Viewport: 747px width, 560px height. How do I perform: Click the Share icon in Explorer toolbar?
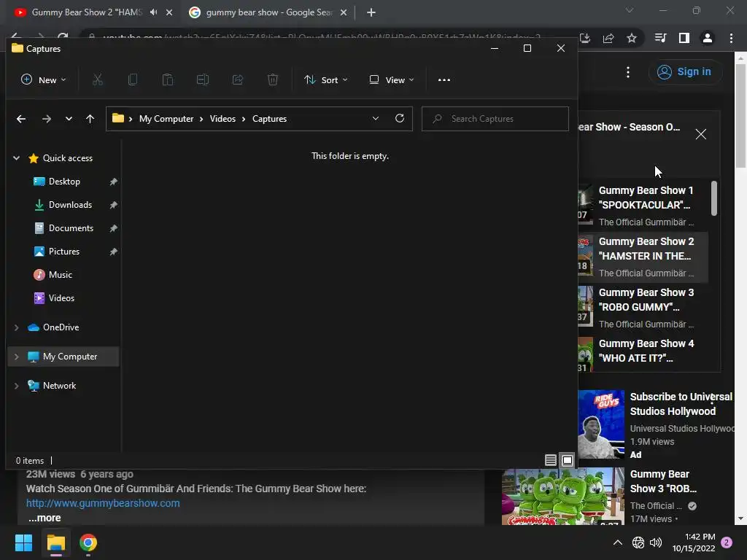pos(238,80)
